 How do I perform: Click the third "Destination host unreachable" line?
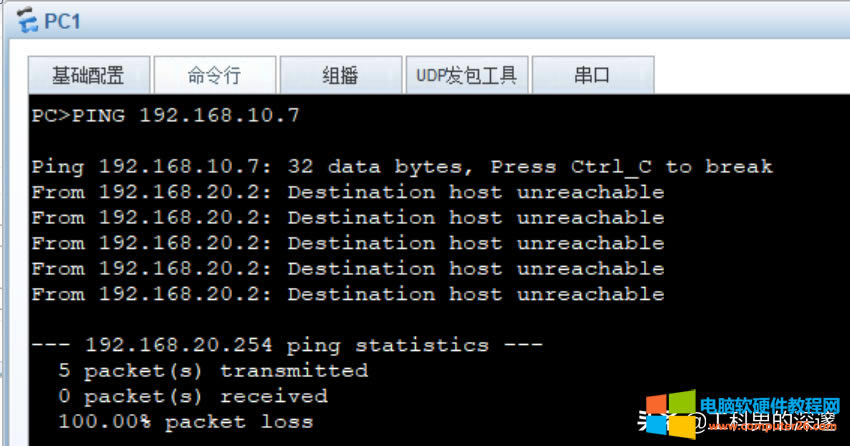point(347,243)
